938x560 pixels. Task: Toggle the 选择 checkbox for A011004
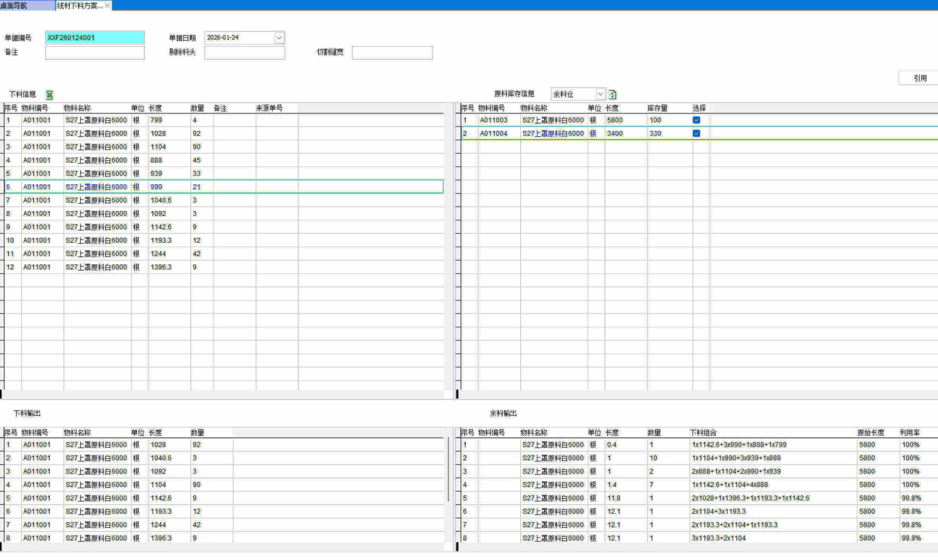pos(696,134)
